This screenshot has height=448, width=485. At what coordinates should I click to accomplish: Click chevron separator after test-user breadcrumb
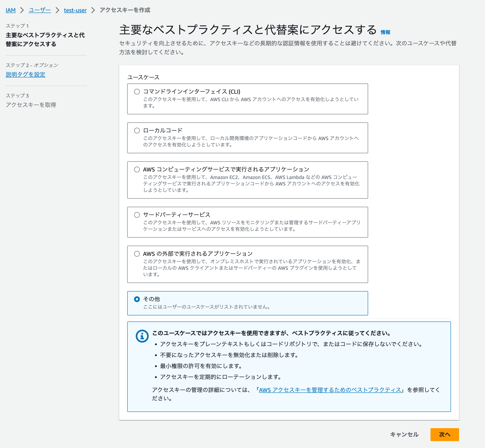(x=93, y=10)
